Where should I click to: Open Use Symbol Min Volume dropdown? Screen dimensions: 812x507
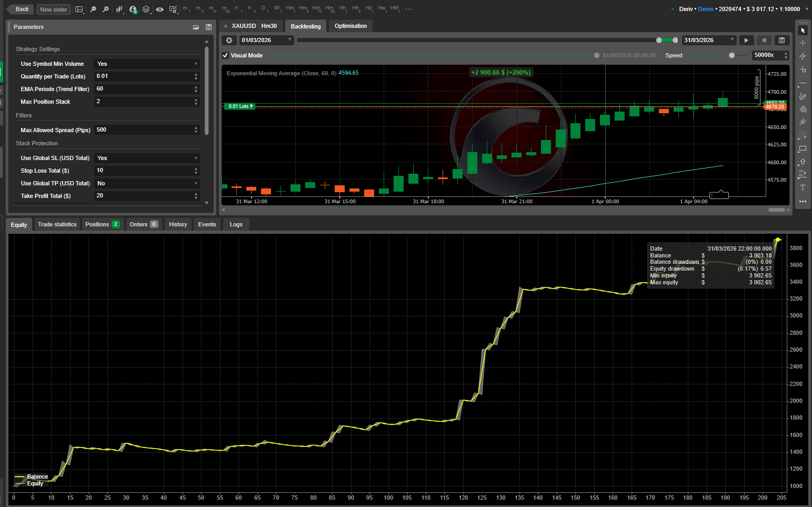pos(147,64)
